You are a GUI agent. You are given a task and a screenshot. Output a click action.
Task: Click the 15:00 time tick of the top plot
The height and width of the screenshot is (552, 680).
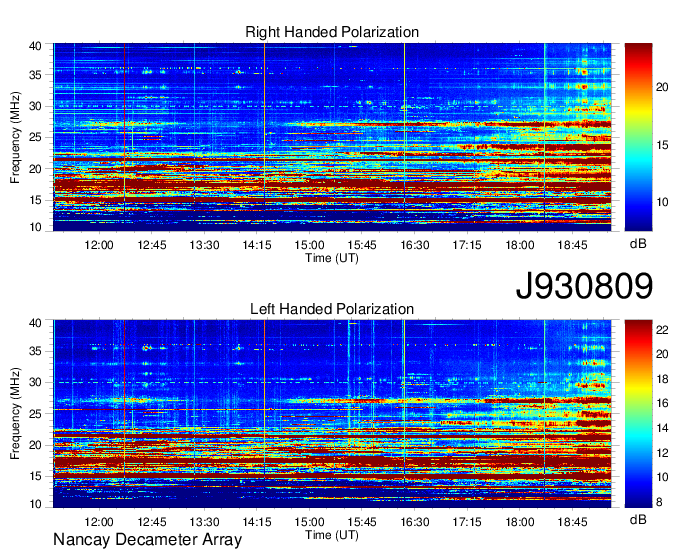pyautogui.click(x=309, y=245)
